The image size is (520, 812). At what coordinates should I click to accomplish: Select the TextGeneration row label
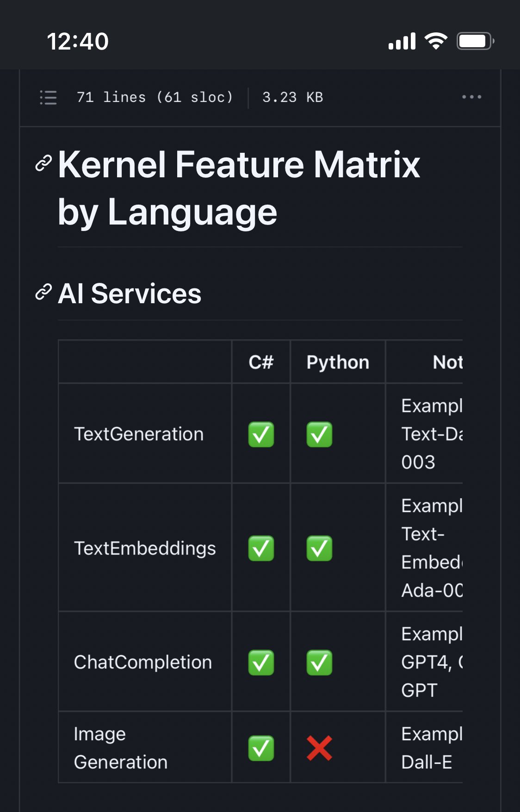tap(139, 434)
